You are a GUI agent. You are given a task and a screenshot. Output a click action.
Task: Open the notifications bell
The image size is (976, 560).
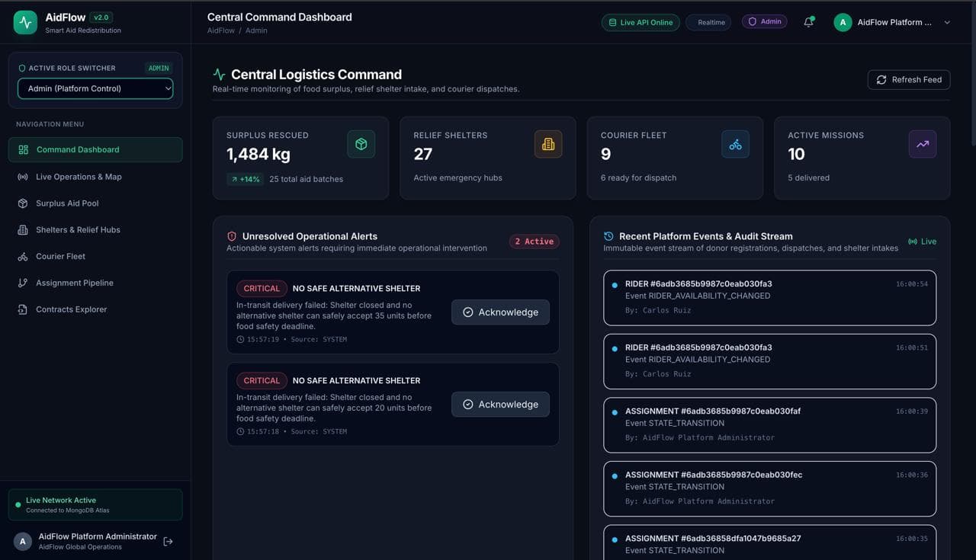(x=808, y=22)
